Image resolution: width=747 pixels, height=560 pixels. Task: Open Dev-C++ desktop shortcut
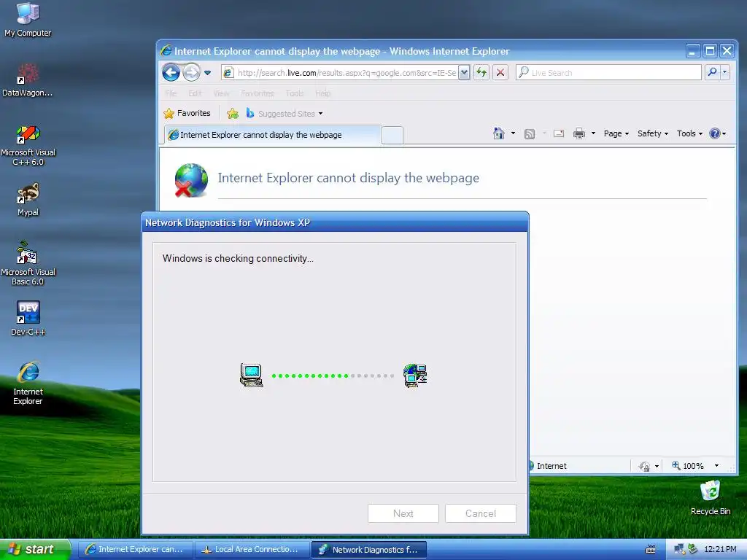(28, 318)
